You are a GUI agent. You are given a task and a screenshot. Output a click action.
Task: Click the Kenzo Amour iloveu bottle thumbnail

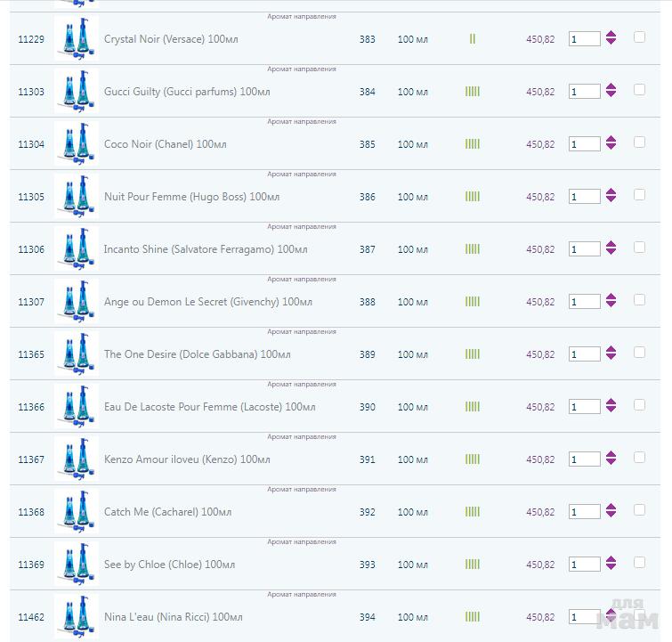coord(76,459)
